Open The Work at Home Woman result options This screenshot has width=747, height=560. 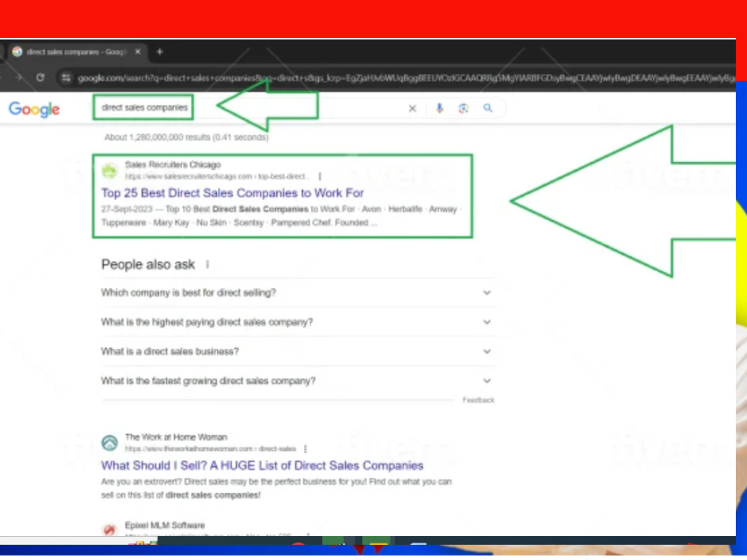(x=306, y=449)
